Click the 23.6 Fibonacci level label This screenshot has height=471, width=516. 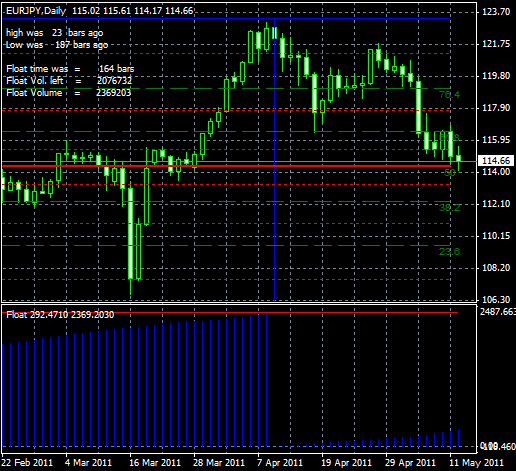(449, 251)
